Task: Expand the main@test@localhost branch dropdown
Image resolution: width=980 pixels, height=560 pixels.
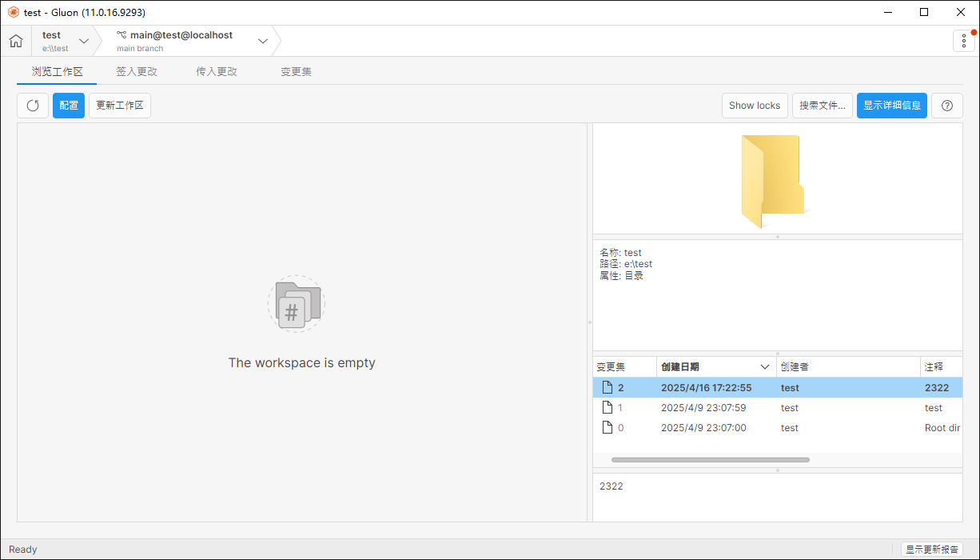Action: tap(262, 41)
